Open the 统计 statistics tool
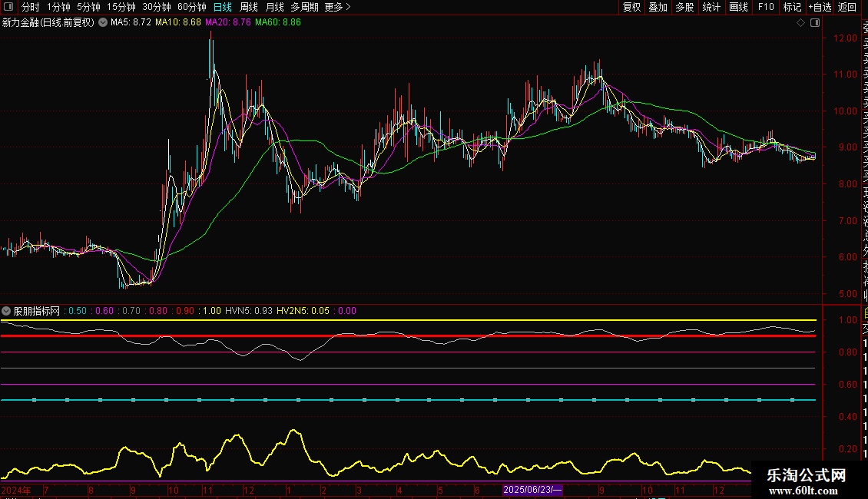 711,7
